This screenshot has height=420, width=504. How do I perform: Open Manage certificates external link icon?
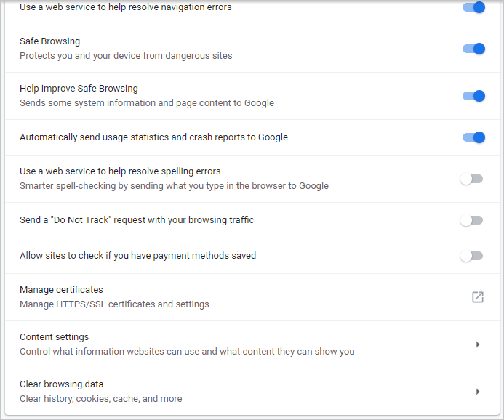(478, 297)
